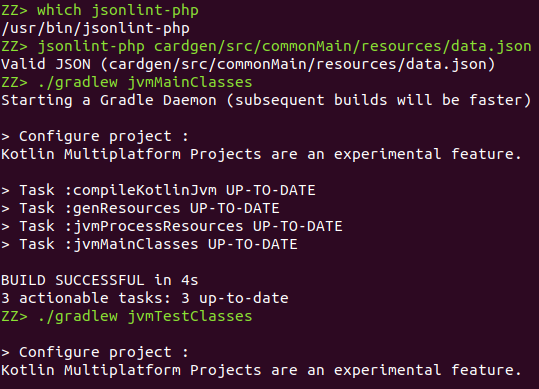
Task: Click the 'Valid JSON' result line
Action: pos(248,64)
